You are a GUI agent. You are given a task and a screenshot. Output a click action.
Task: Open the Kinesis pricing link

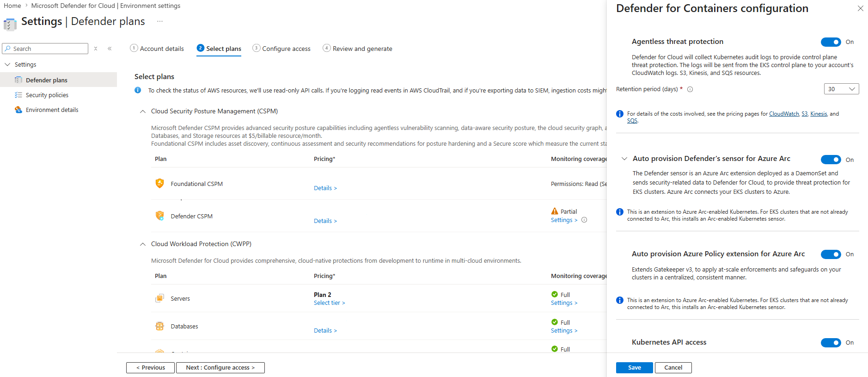click(819, 114)
